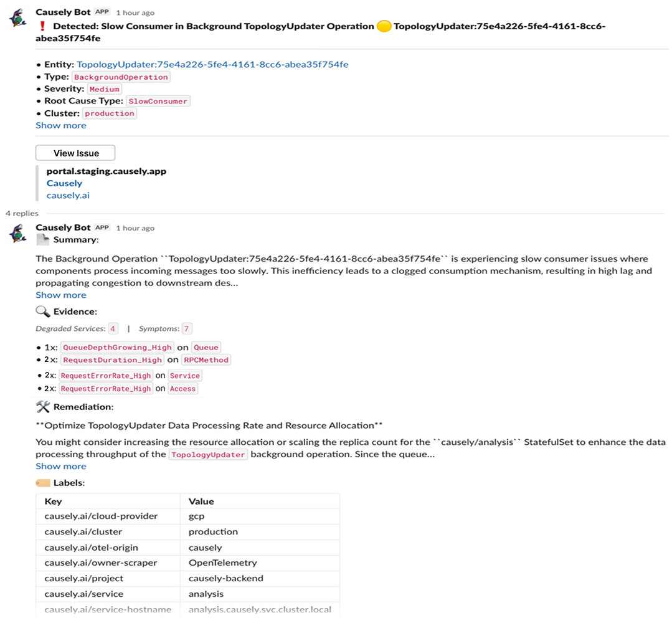Open the View Issue button
The height and width of the screenshot is (623, 672).
pos(75,153)
